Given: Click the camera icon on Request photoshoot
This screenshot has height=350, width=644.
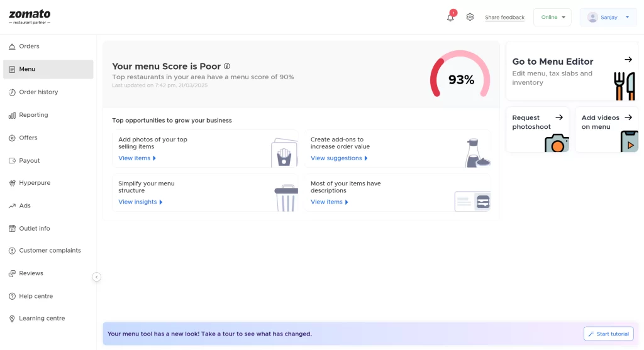Looking at the screenshot, I should click(556, 144).
